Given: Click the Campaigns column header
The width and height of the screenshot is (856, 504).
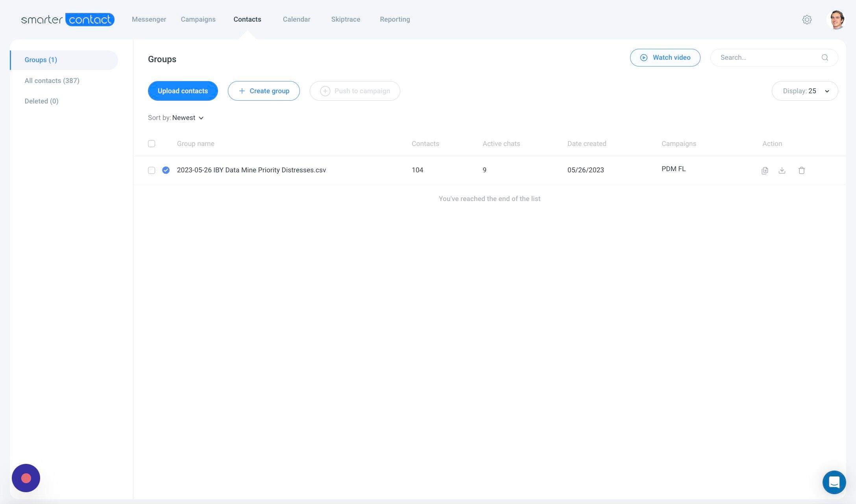Looking at the screenshot, I should pyautogui.click(x=679, y=144).
